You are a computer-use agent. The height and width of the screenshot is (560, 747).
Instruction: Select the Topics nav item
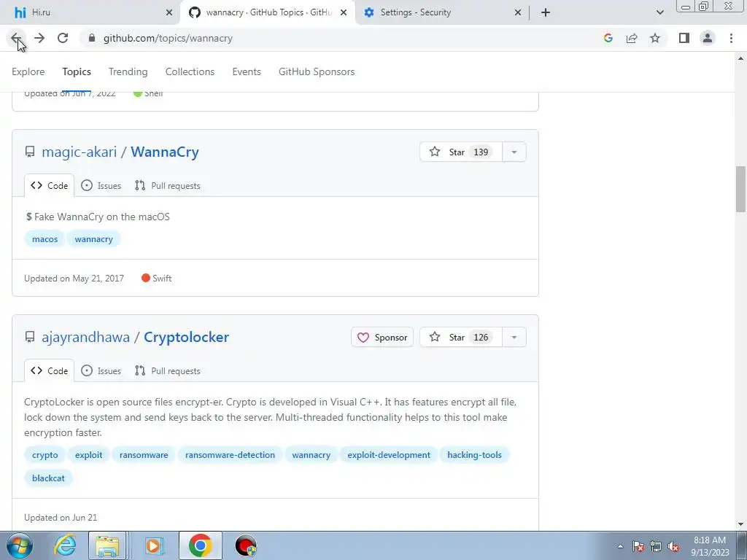tap(77, 71)
